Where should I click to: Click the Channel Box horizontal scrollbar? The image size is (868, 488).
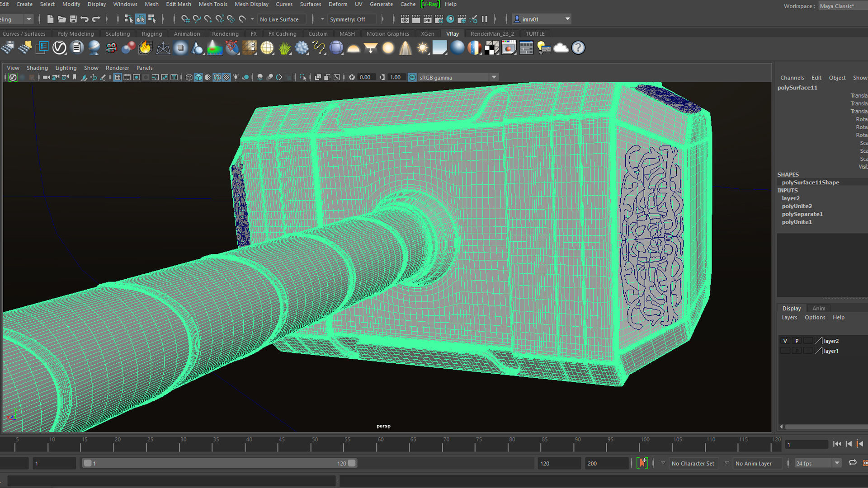pyautogui.click(x=826, y=427)
